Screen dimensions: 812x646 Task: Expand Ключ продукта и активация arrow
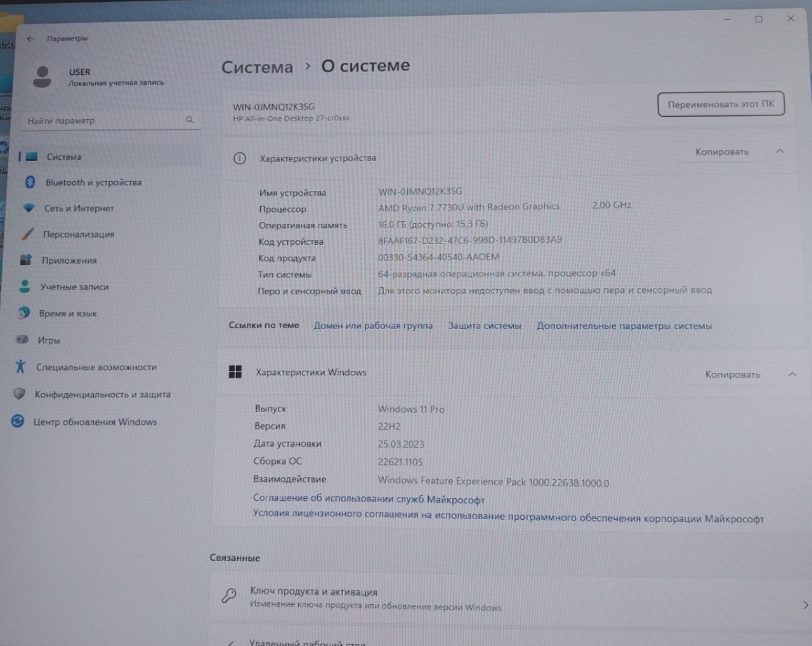point(805,605)
